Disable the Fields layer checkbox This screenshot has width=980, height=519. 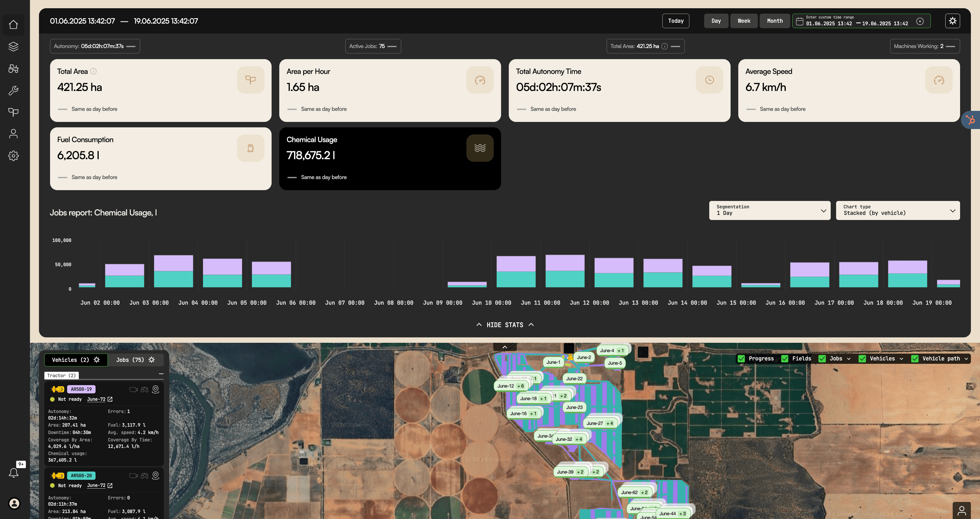(x=785, y=358)
